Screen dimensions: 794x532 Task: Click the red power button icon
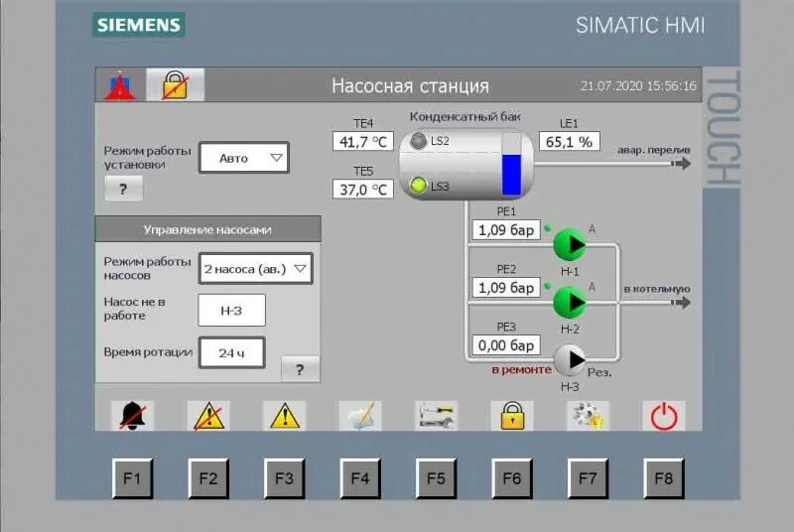click(664, 416)
